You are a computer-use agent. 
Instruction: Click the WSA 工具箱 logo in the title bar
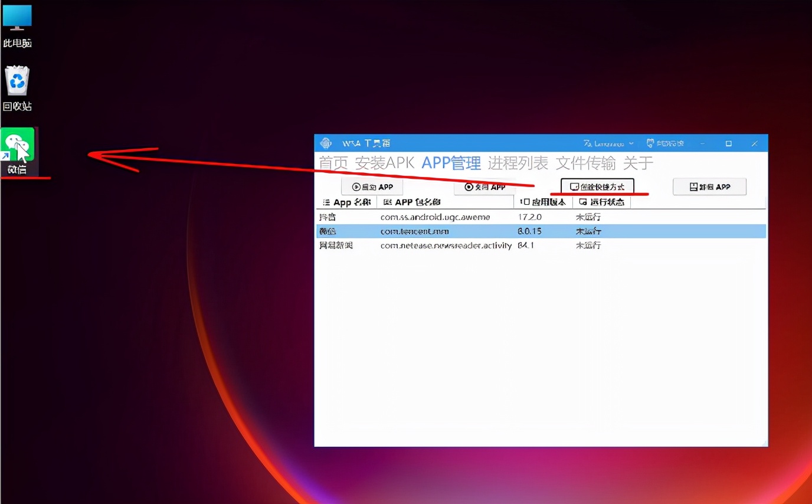326,143
